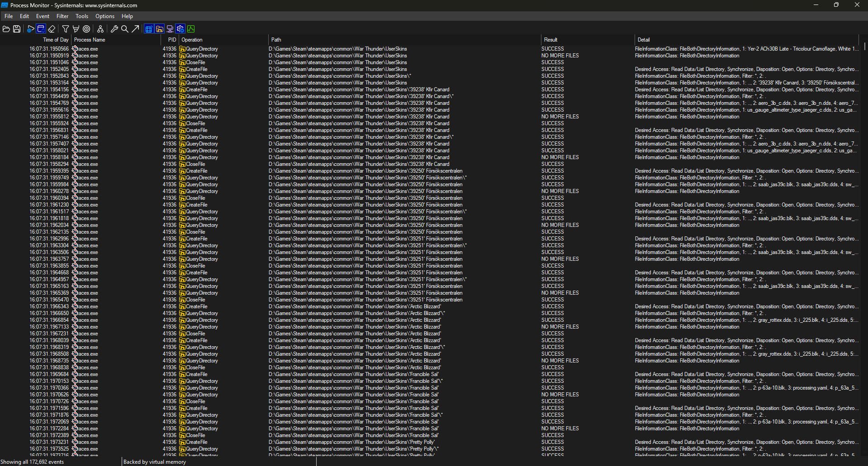Click the Process Monitor title bar icon
This screenshot has width=868, height=466.
coord(5,5)
